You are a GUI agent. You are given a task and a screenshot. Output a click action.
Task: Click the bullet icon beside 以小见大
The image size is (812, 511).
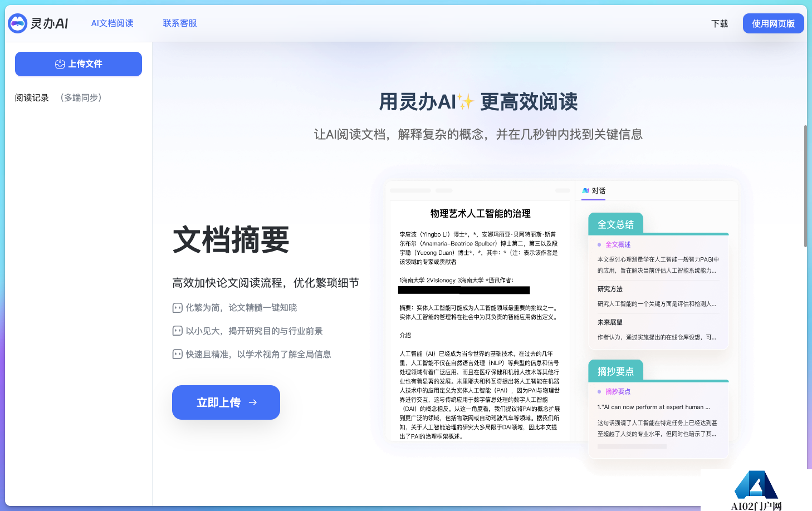point(177,331)
